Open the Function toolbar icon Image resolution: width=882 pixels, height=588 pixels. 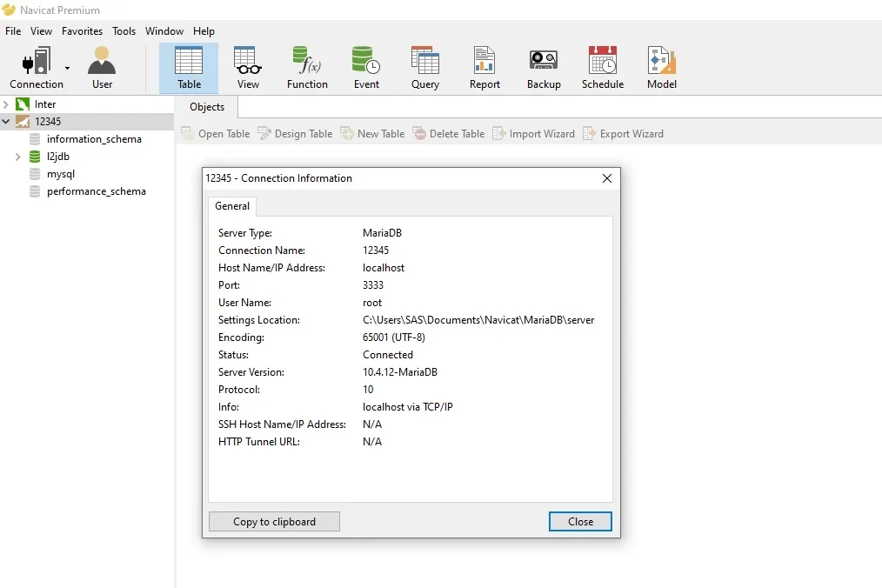click(307, 68)
